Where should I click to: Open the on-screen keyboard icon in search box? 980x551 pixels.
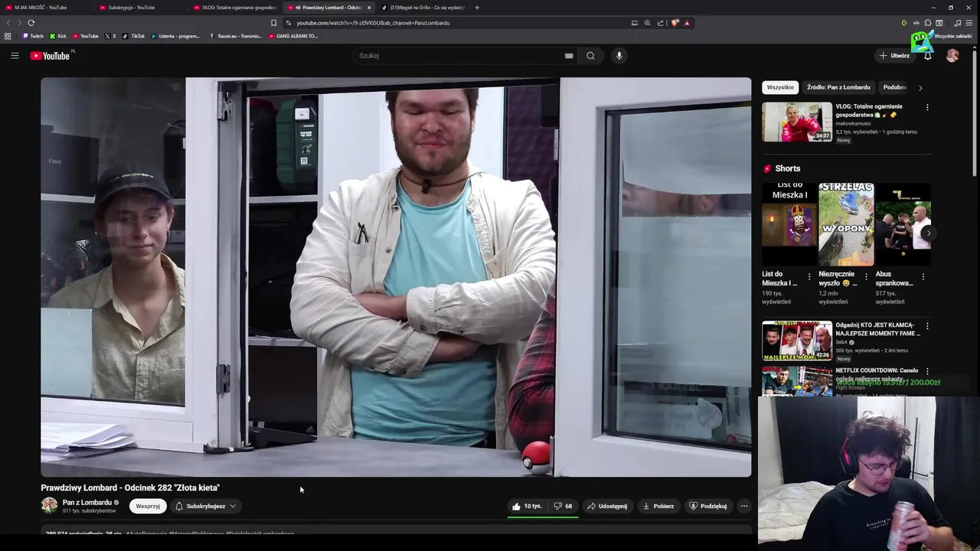pyautogui.click(x=569, y=55)
